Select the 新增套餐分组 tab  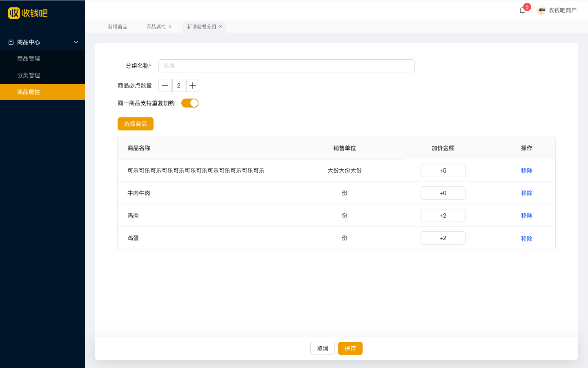202,27
